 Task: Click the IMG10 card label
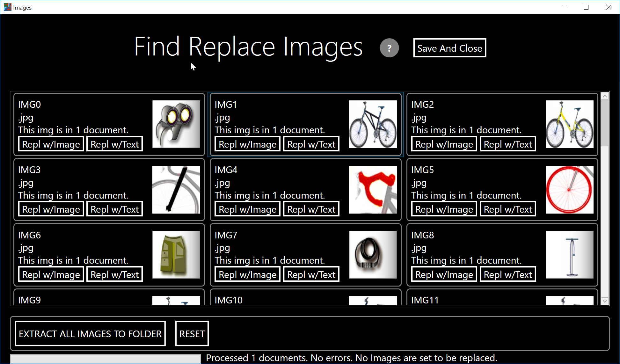pos(229,300)
